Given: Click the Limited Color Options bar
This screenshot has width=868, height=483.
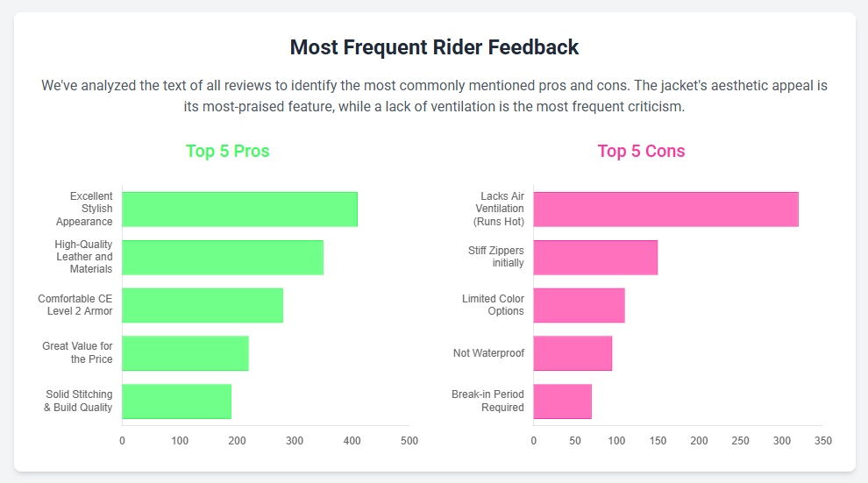Looking at the screenshot, I should point(579,305).
